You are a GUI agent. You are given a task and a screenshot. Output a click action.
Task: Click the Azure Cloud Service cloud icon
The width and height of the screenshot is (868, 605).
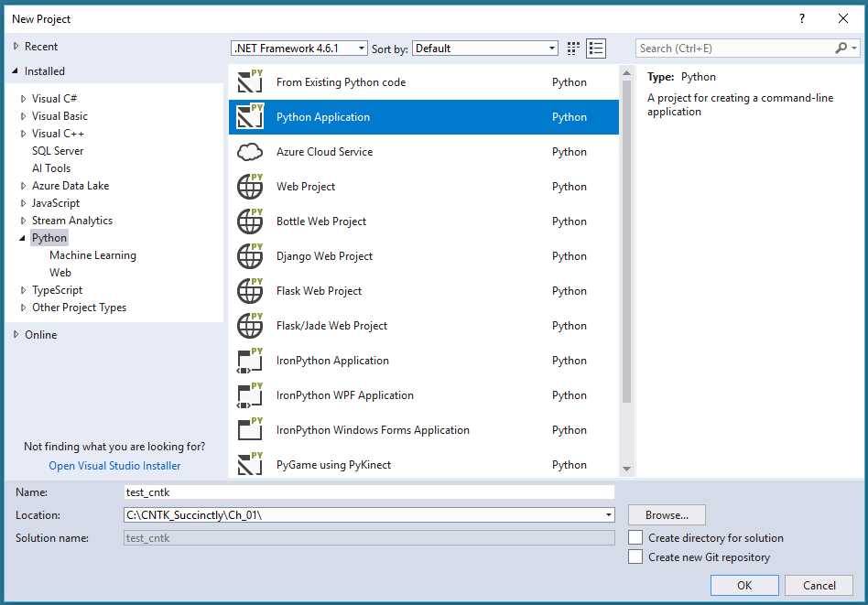pos(251,152)
